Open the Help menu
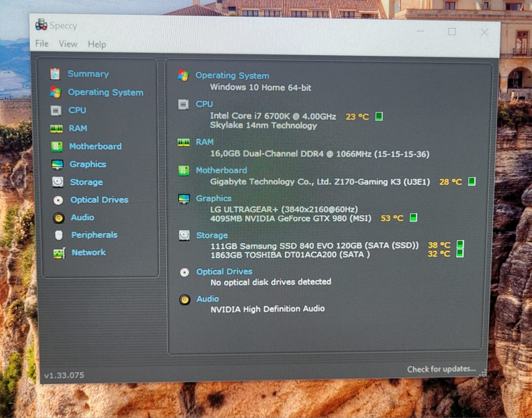Image resolution: width=532 pixels, height=418 pixels. click(x=96, y=44)
